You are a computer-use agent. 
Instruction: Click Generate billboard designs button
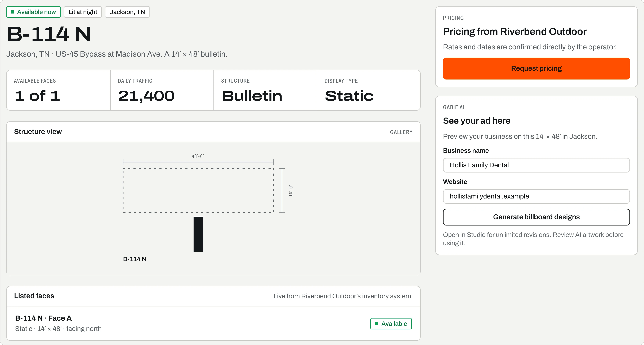536,217
